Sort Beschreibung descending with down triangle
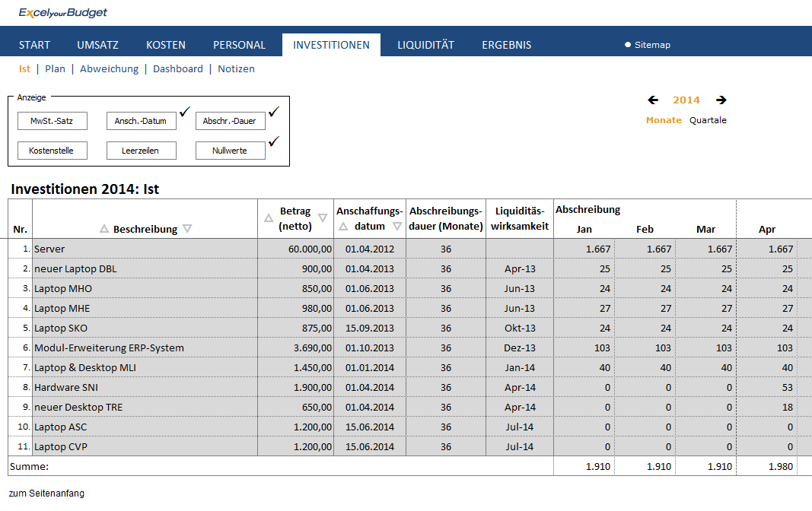Screen dimensions: 812x511 pyautogui.click(x=187, y=229)
